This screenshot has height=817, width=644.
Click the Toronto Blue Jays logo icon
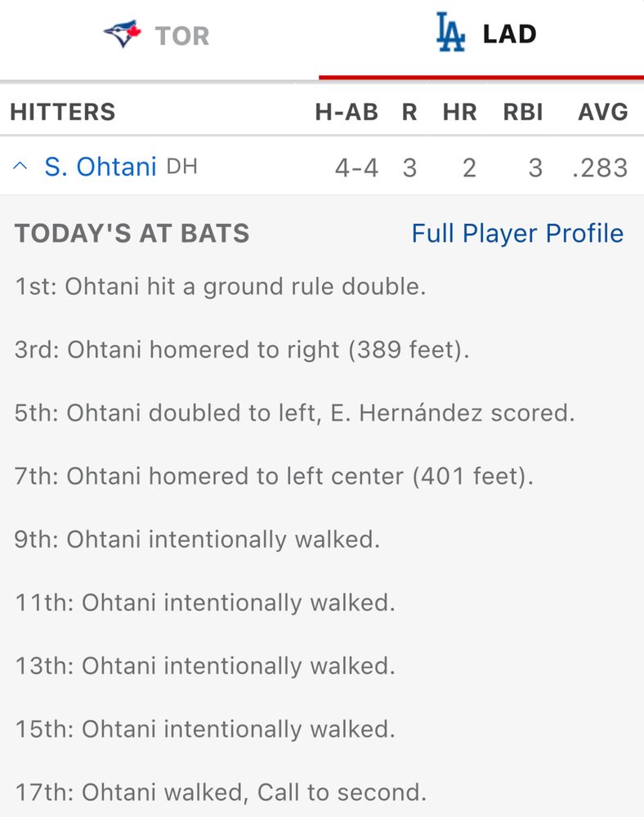pos(123,34)
